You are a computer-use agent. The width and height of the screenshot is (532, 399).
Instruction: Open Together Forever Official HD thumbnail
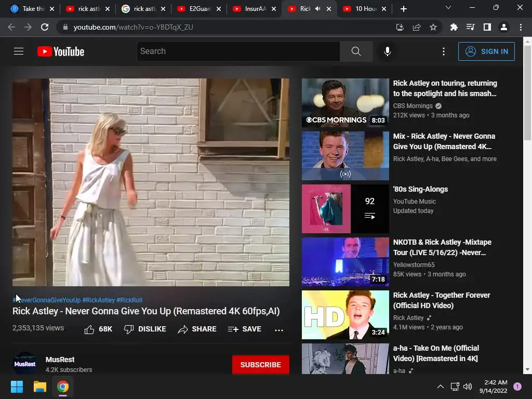pyautogui.click(x=345, y=314)
